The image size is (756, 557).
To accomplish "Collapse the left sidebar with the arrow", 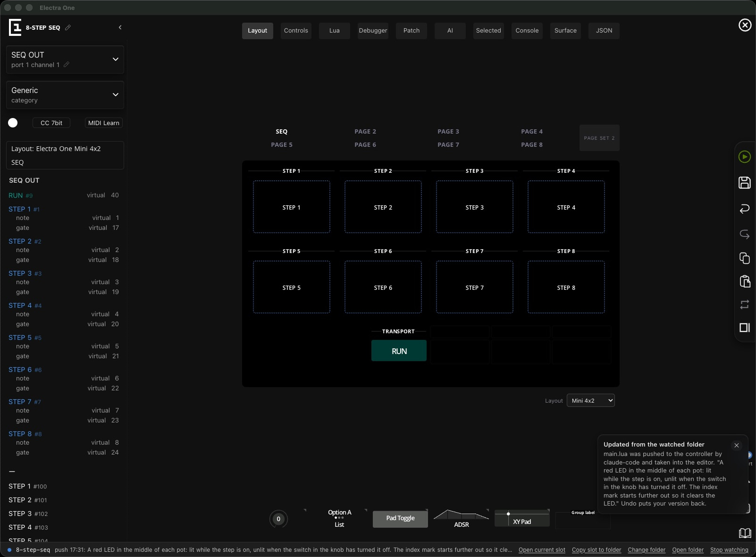I will [x=120, y=27].
